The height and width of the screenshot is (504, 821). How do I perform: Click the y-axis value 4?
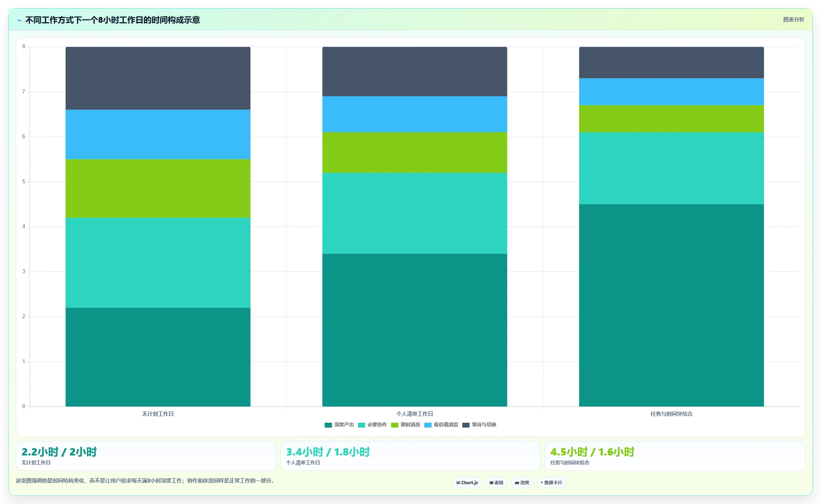23,227
